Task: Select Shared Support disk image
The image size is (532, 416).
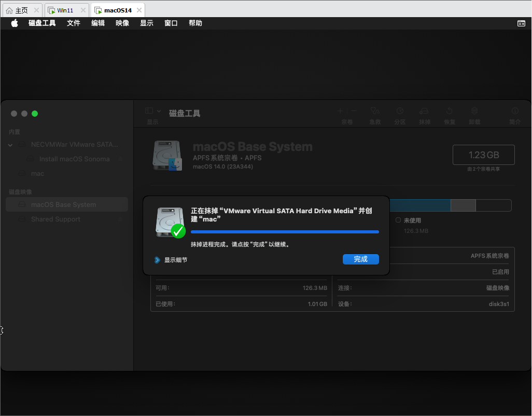Action: 67,219
